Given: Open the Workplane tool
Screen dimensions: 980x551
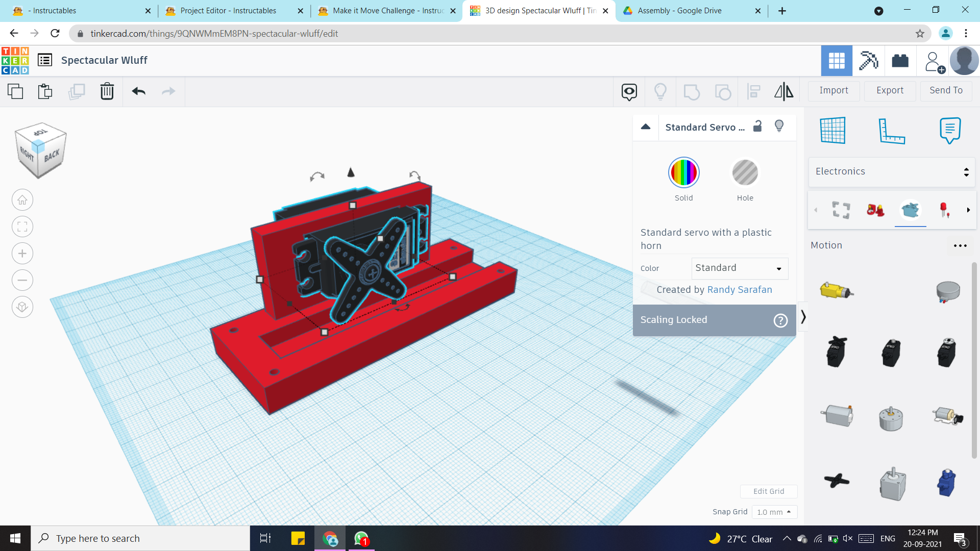Looking at the screenshot, I should coord(832,131).
